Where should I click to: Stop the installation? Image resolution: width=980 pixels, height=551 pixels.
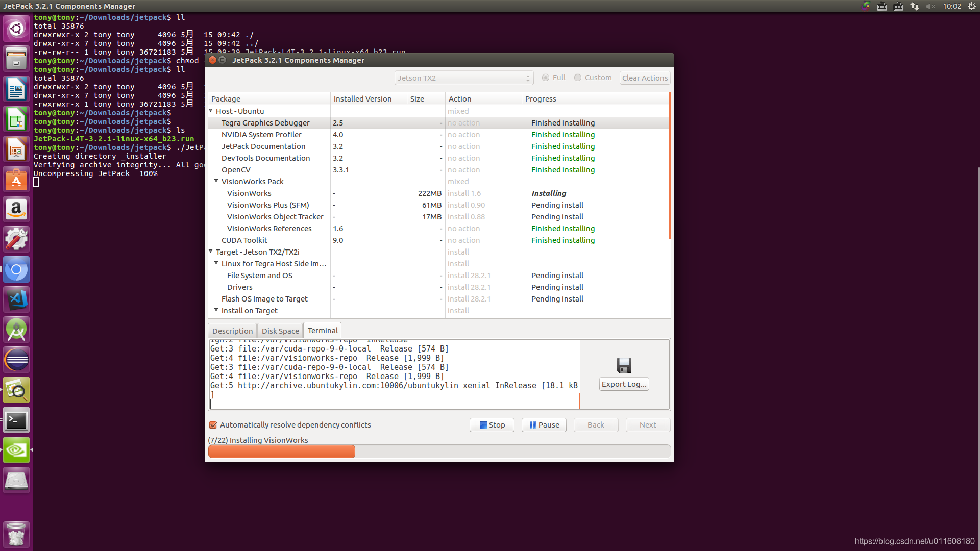pos(492,425)
